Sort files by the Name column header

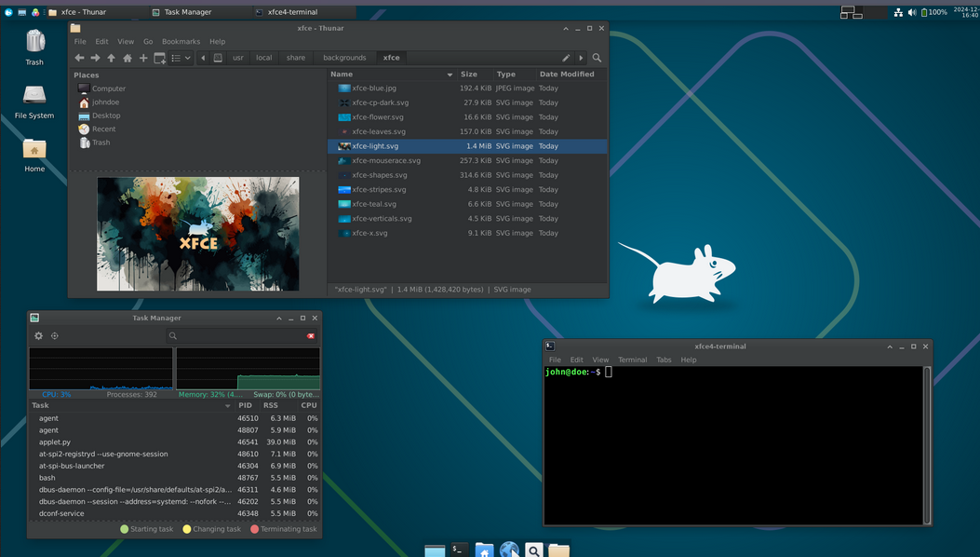[x=392, y=74]
